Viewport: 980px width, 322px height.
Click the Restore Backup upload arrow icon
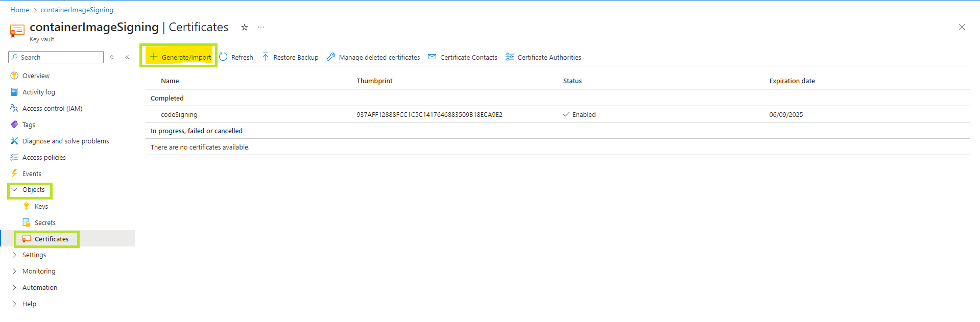click(266, 57)
